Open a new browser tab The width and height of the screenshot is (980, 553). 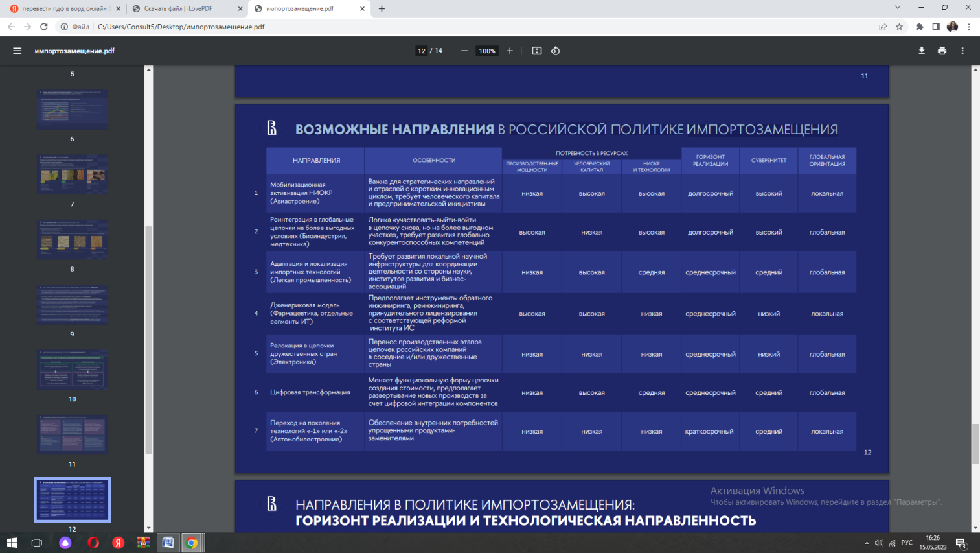click(x=382, y=8)
